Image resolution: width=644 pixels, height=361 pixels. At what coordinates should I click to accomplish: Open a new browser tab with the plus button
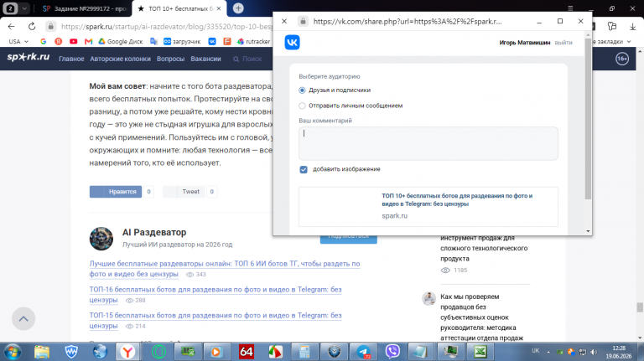(238, 8)
